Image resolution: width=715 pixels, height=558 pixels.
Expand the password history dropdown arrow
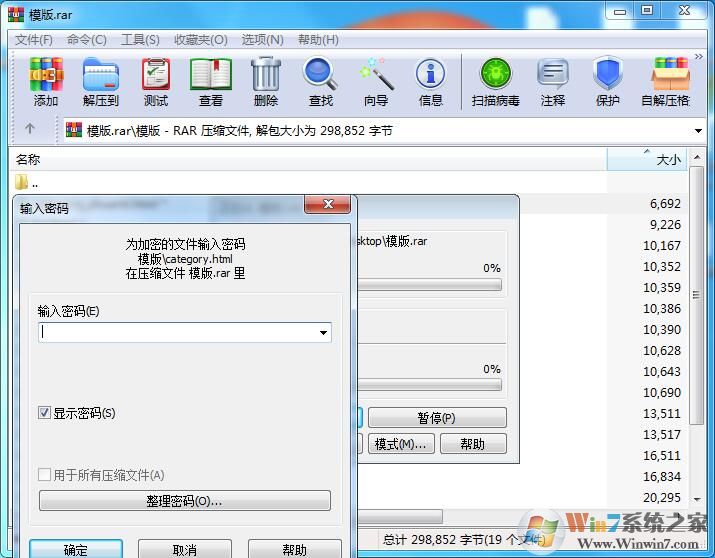click(x=323, y=333)
